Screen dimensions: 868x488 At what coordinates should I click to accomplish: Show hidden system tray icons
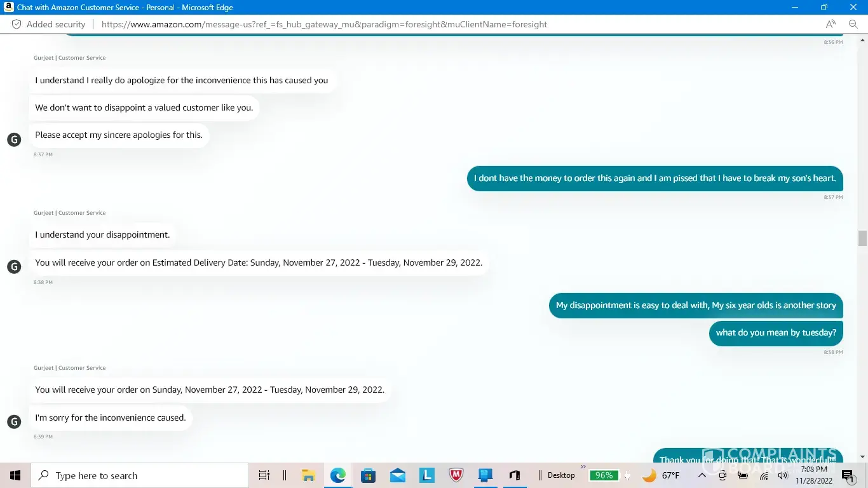click(703, 475)
